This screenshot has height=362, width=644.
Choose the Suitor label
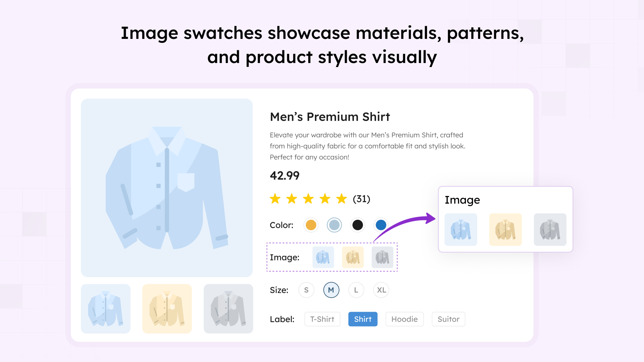[448, 319]
